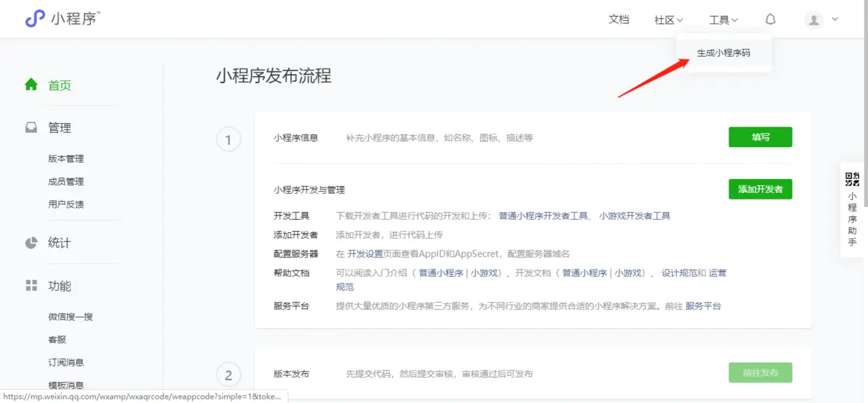Click the 管理 section icon in sidebar
Viewport: 868px width, 403px height.
pyautogui.click(x=31, y=127)
